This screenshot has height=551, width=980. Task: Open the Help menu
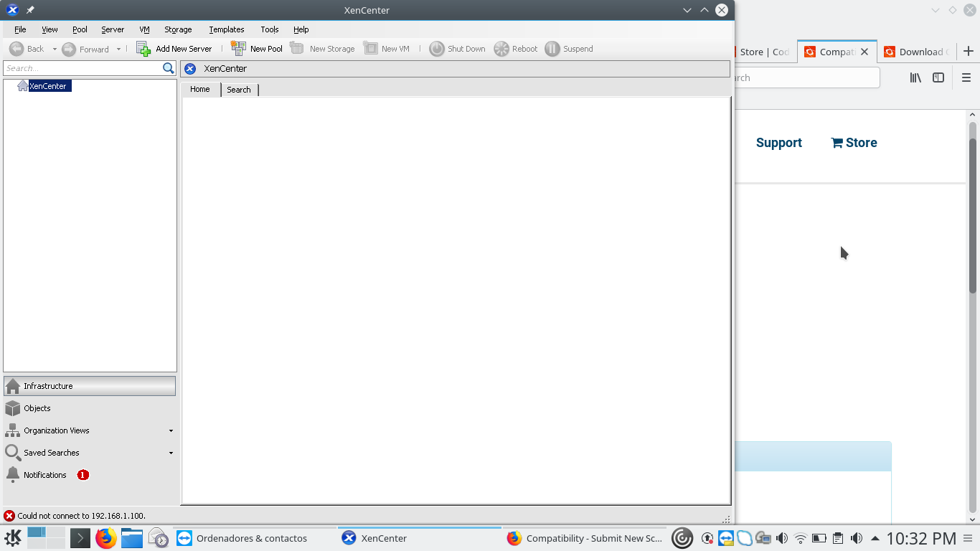click(301, 29)
